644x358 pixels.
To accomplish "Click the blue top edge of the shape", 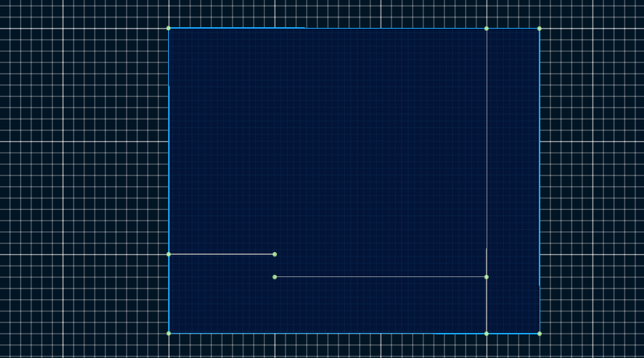I will coord(236,29).
